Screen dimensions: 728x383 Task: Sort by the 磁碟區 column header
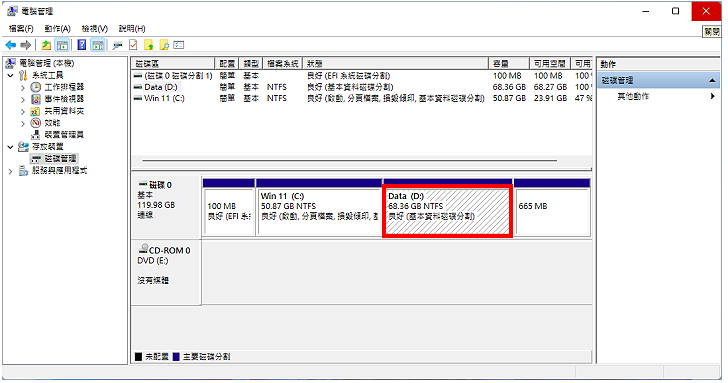point(173,64)
